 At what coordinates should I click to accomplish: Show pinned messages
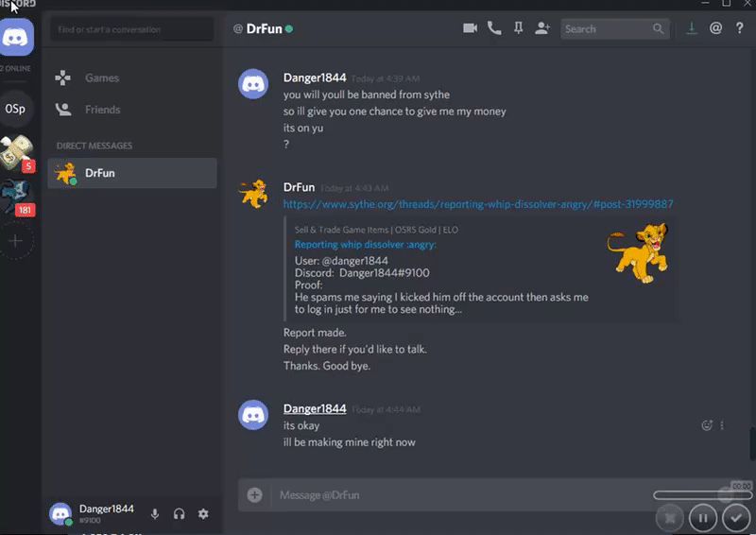coord(518,28)
